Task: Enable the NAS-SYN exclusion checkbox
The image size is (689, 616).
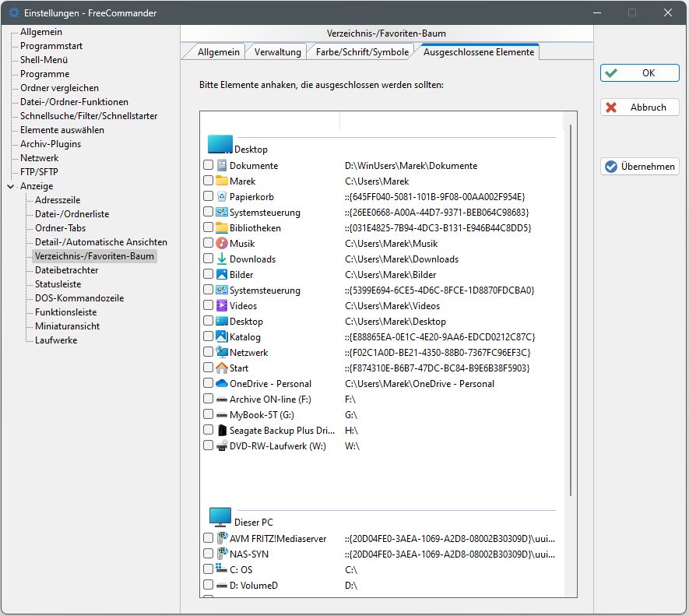Action: click(208, 554)
